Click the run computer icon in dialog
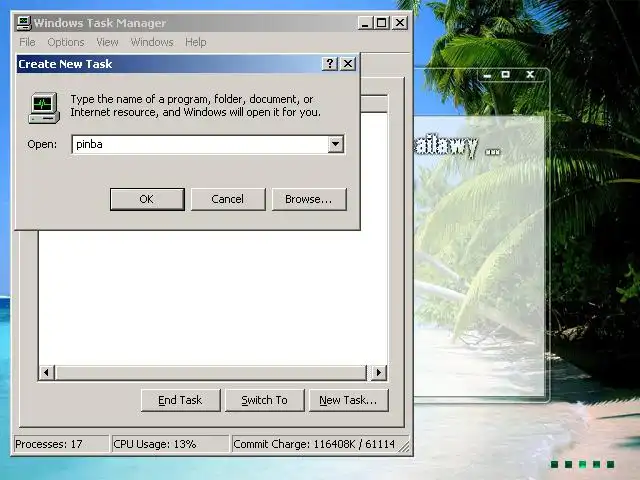 click(44, 108)
